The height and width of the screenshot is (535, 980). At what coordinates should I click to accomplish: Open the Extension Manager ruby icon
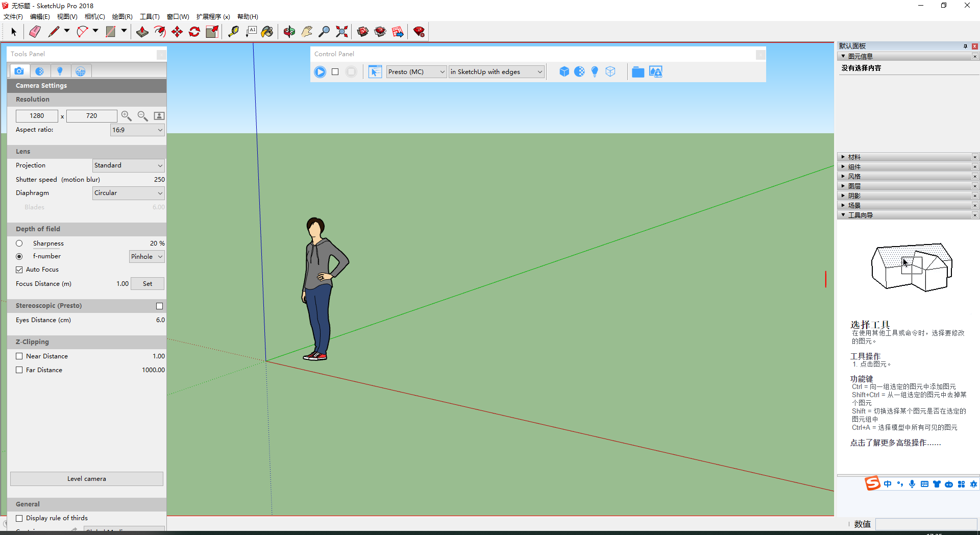pyautogui.click(x=419, y=32)
